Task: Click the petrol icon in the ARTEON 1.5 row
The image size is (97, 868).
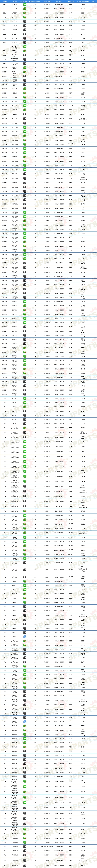Action: 25,398
